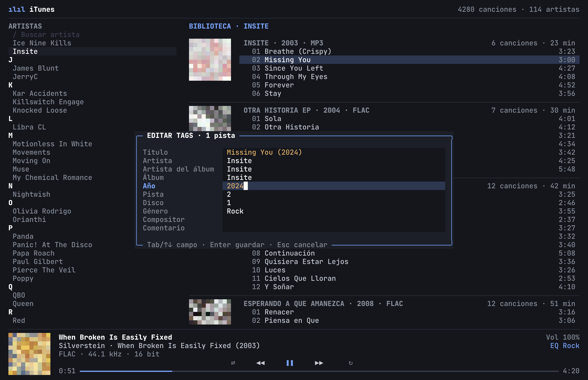This screenshot has width=588, height=380.
Task: Select track 01 Renacer
Action: (x=409, y=312)
